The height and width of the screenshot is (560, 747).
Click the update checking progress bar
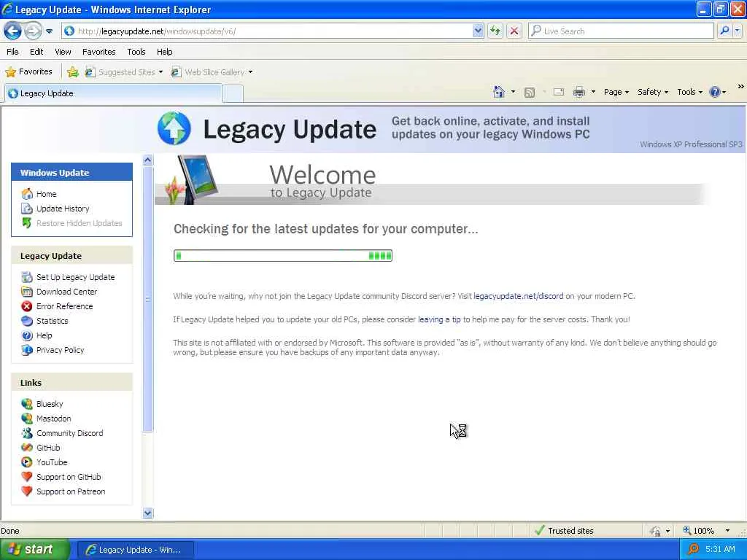tap(283, 256)
